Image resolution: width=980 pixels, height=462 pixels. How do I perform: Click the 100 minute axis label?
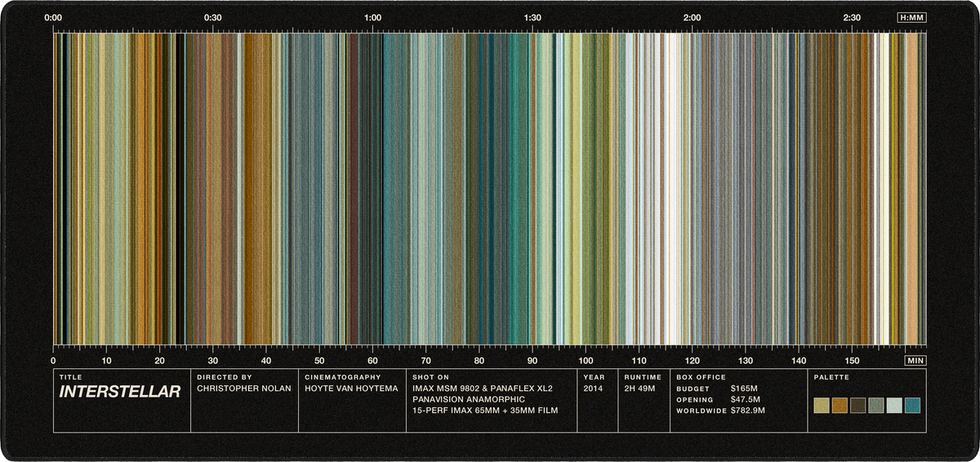click(x=586, y=361)
